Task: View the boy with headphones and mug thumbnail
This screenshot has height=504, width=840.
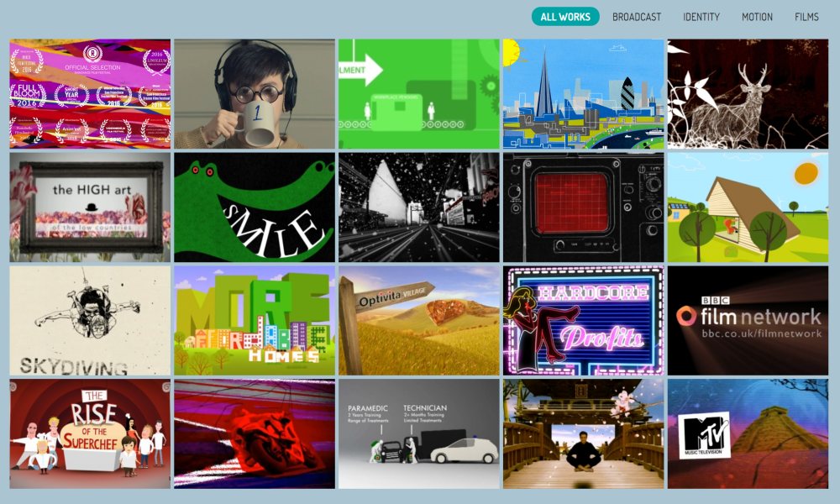Action: pyautogui.click(x=254, y=92)
